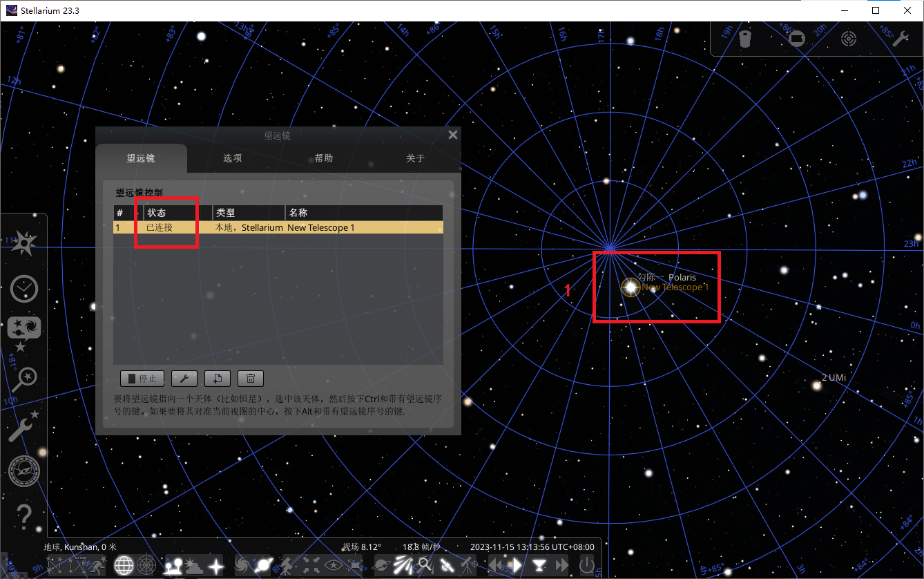Image resolution: width=924 pixels, height=579 pixels.
Task: Switch to the 帮助 tab
Action: 324,158
